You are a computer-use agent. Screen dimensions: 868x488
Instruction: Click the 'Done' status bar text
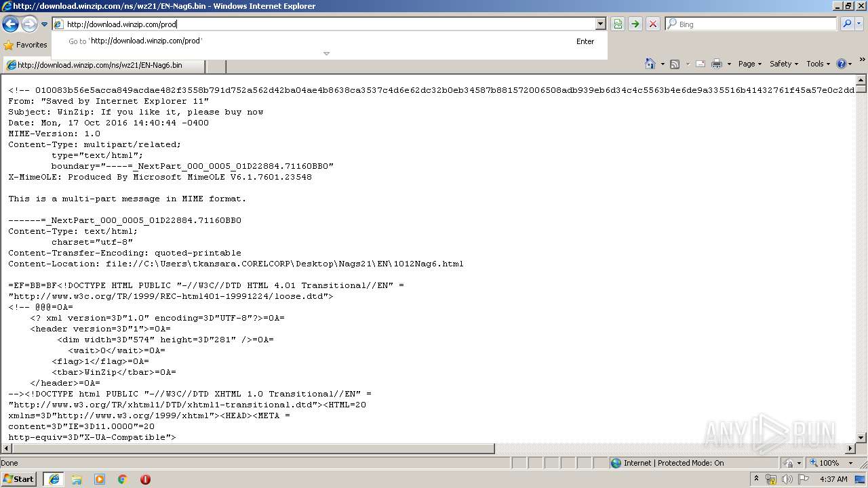tap(9, 463)
